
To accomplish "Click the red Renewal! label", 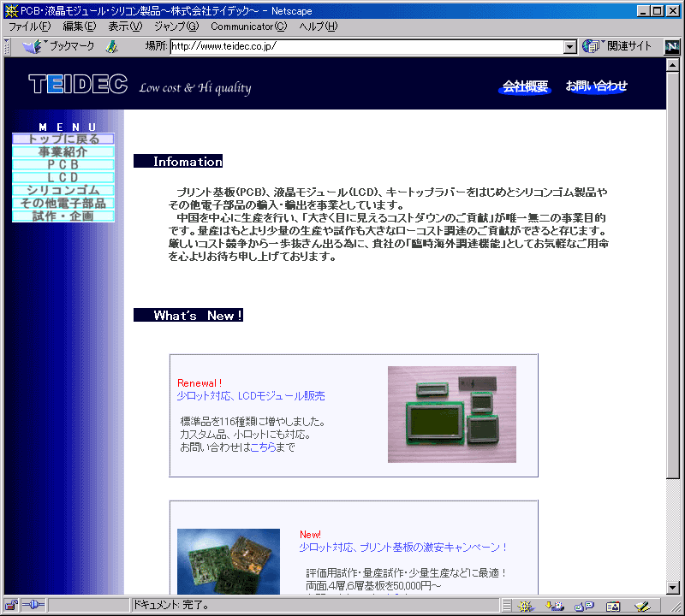I will click(200, 383).
